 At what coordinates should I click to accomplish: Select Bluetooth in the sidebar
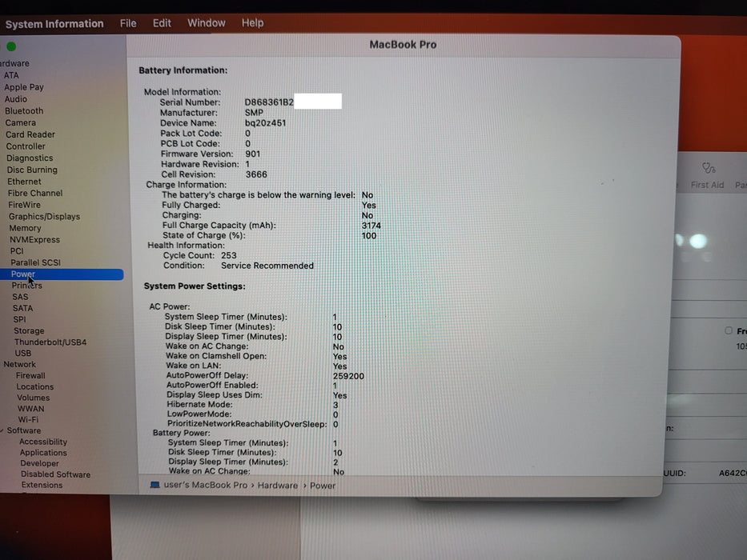(x=24, y=110)
